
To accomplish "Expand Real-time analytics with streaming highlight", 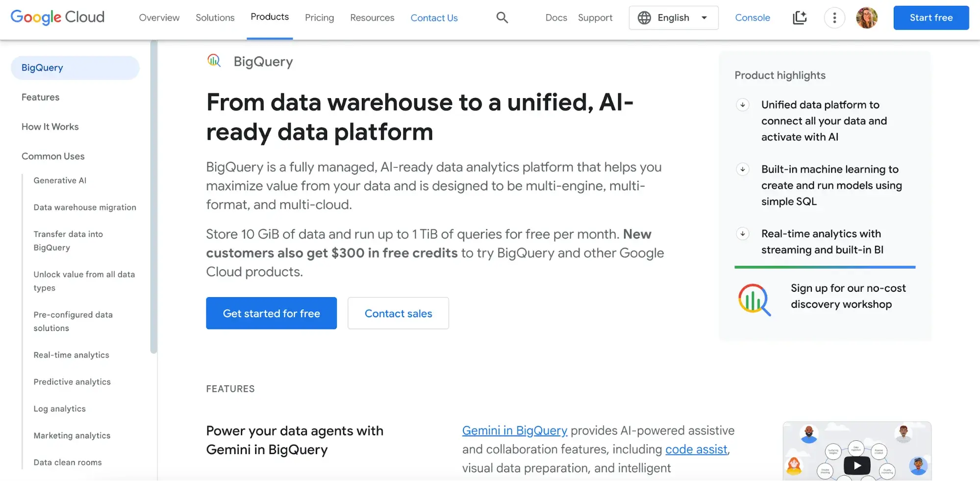I will (x=743, y=234).
